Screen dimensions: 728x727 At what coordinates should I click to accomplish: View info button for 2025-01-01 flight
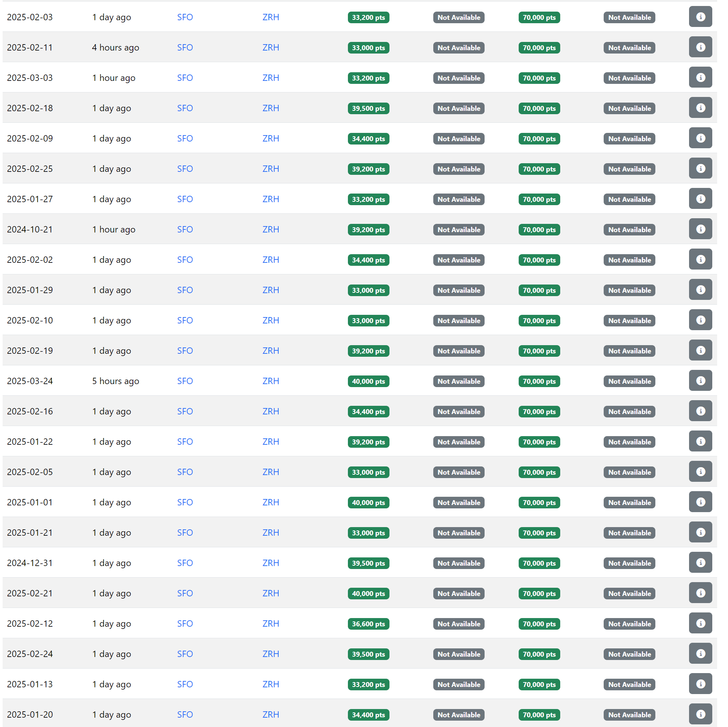(700, 502)
